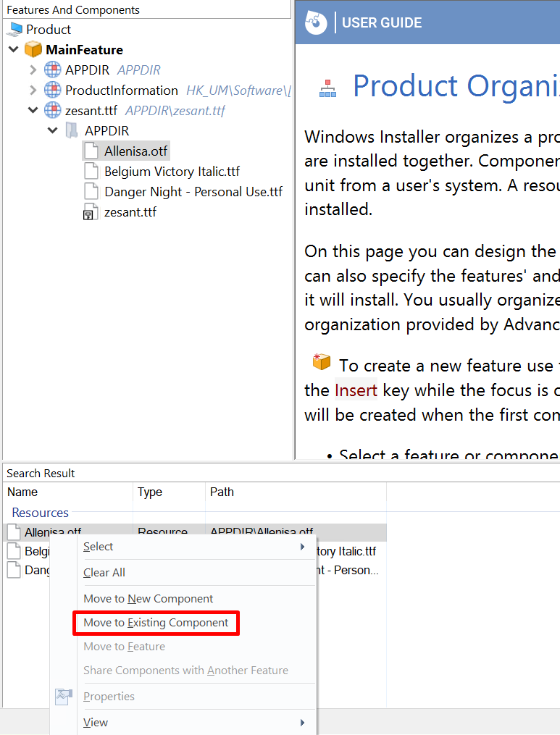This screenshot has width=560, height=735.
Task: Click the zesant.ttf key file icon
Action: click(91, 212)
